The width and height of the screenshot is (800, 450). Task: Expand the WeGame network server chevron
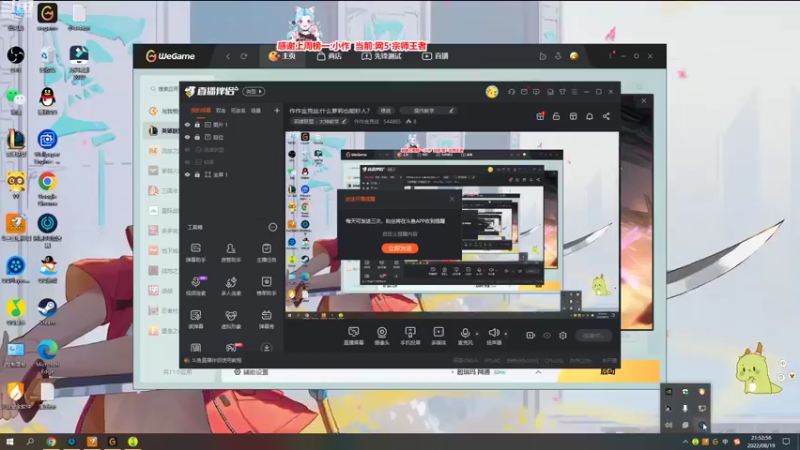538,372
